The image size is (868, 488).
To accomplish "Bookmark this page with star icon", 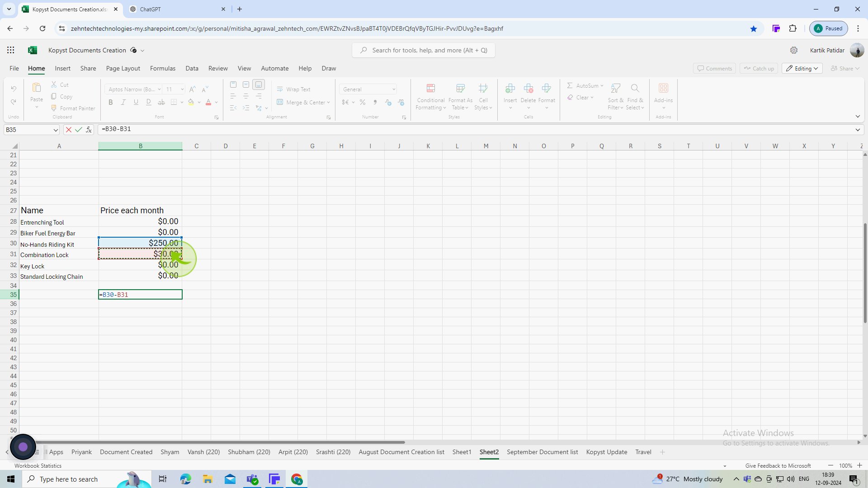I will pyautogui.click(x=754, y=28).
